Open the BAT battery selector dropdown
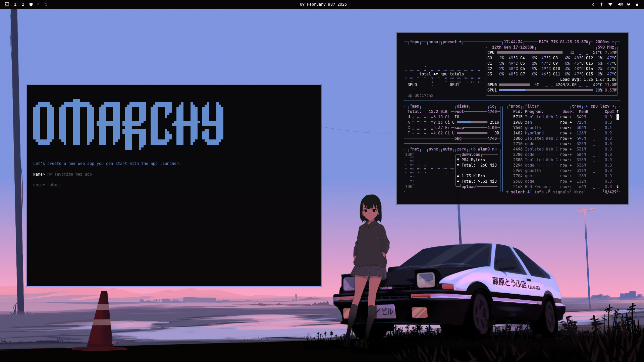 tap(544, 42)
